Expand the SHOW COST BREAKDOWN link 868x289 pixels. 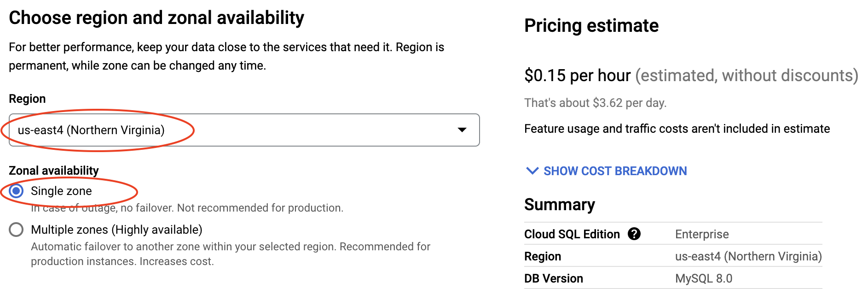click(x=615, y=171)
